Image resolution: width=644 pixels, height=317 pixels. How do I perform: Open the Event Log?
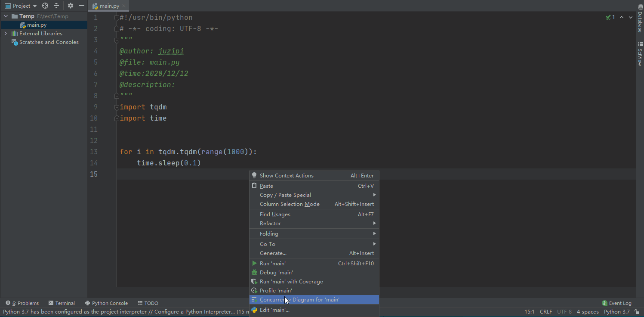coord(617,303)
